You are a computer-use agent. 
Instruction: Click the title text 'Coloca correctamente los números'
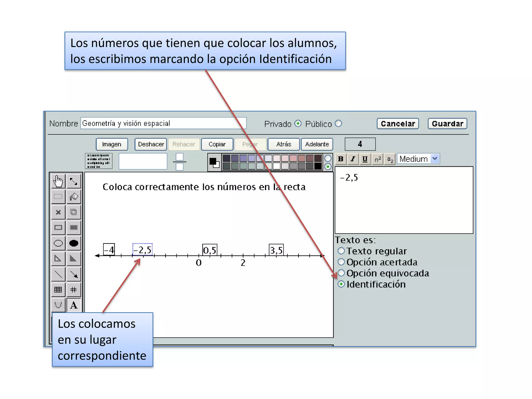pyautogui.click(x=179, y=187)
